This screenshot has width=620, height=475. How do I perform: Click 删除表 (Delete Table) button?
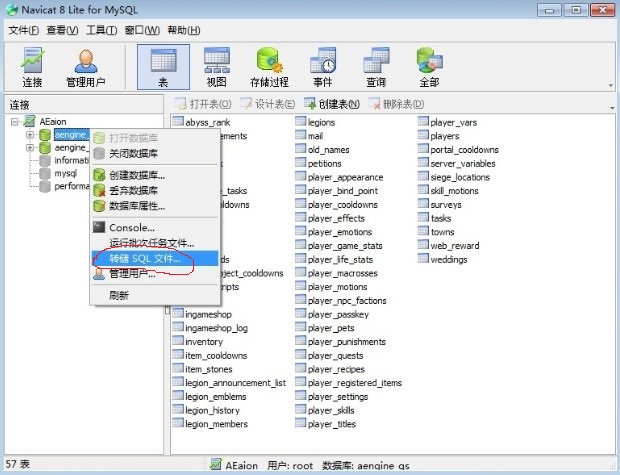pos(396,104)
